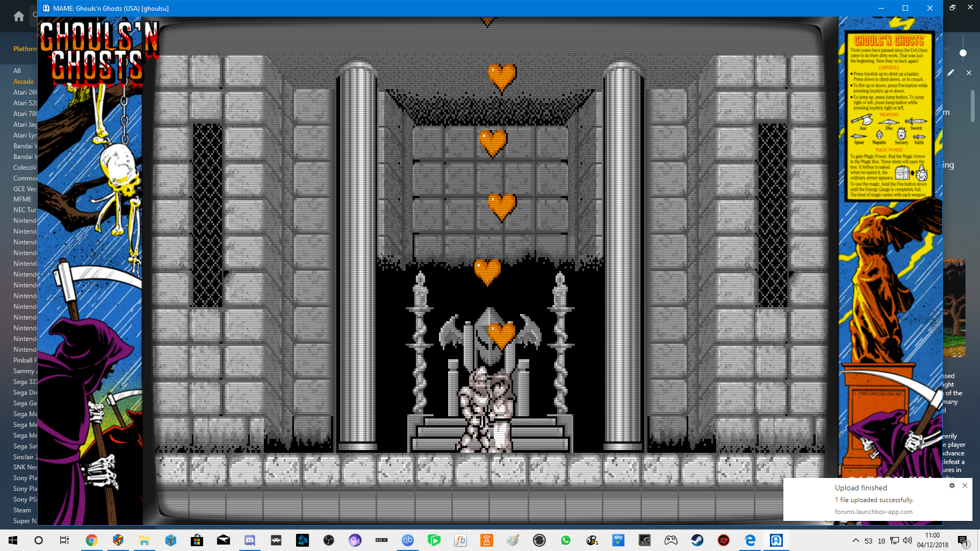Go to LaunchBox home icon
The width and height of the screenshot is (980, 551).
(x=19, y=16)
